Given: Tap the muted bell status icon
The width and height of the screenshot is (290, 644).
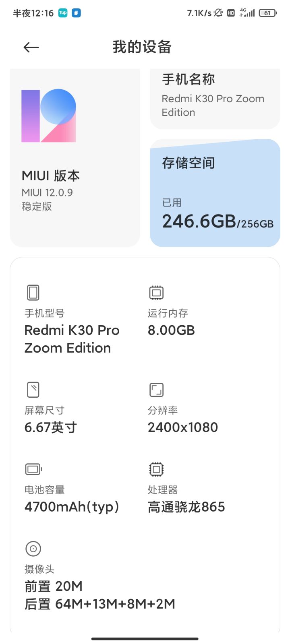Looking at the screenshot, I should tap(218, 13).
